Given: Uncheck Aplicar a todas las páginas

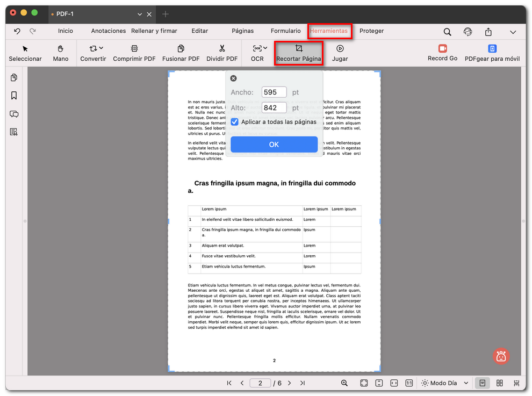Looking at the screenshot, I should (234, 122).
